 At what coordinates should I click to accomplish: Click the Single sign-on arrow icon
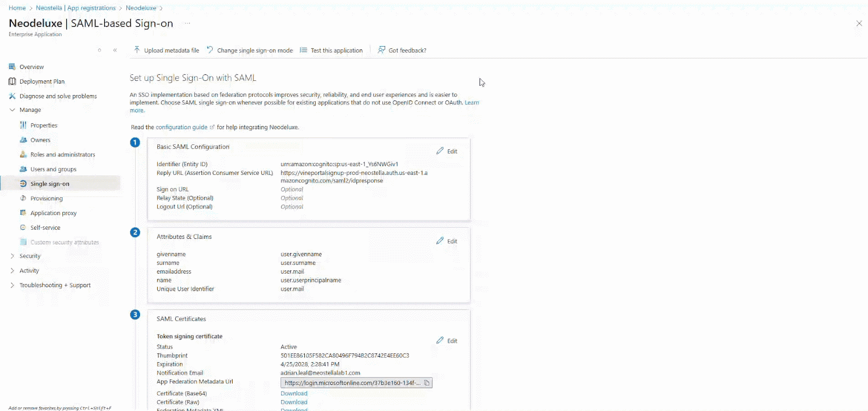click(x=23, y=184)
